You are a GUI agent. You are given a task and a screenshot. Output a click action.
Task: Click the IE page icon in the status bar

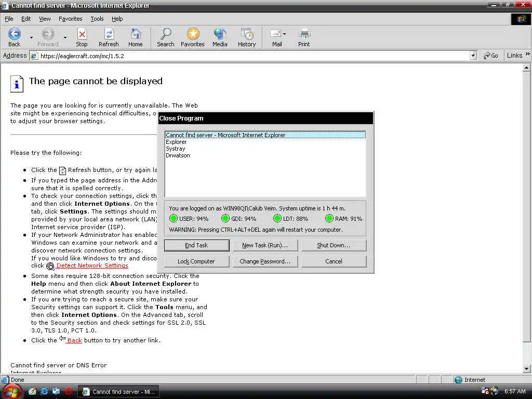(x=5, y=380)
